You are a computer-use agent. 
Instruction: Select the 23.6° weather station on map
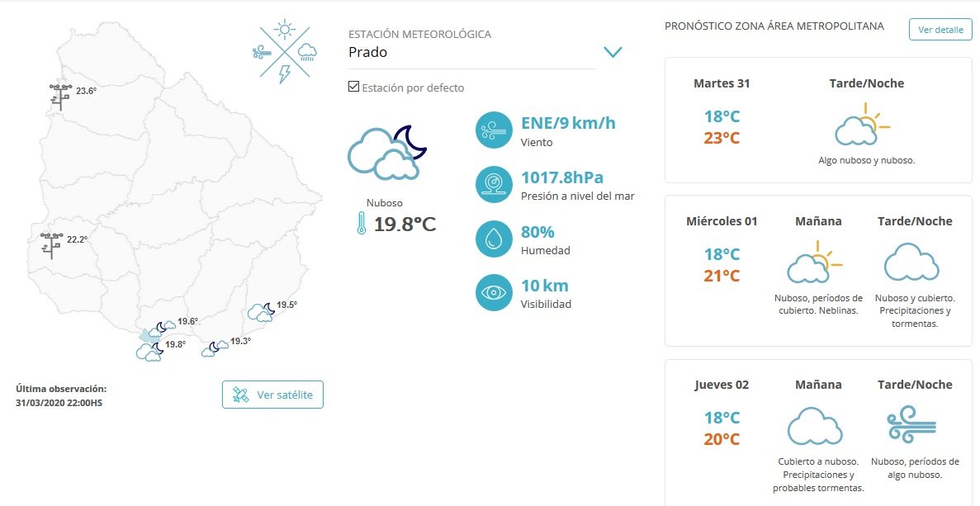pos(60,97)
